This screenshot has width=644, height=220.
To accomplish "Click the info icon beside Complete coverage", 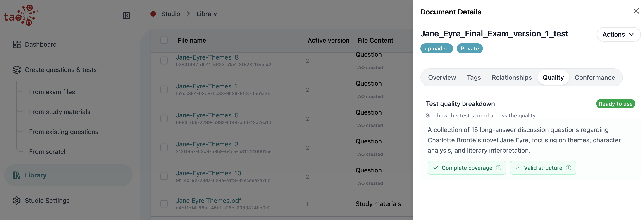I will point(499,168).
